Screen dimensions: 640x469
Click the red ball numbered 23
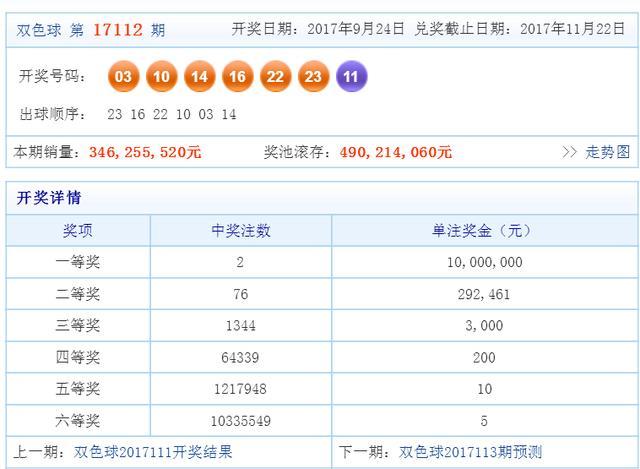(x=313, y=76)
